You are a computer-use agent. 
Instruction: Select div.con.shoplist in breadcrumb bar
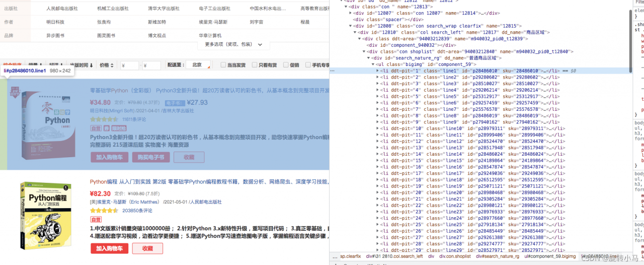[x=455, y=256]
